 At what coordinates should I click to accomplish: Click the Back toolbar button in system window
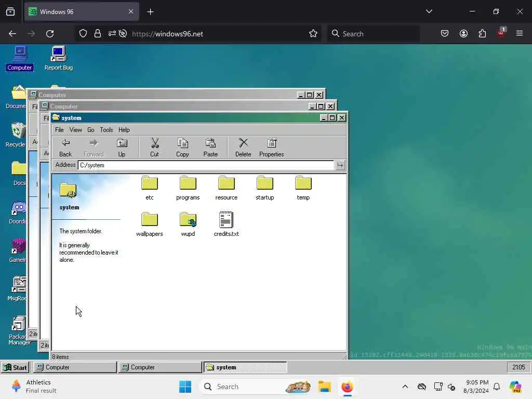(65, 148)
